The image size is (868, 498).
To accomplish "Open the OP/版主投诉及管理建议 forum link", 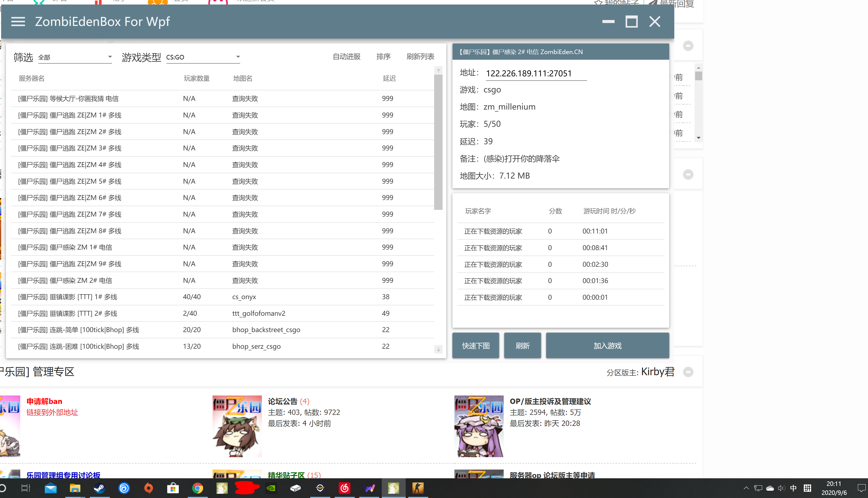I will coord(550,401).
